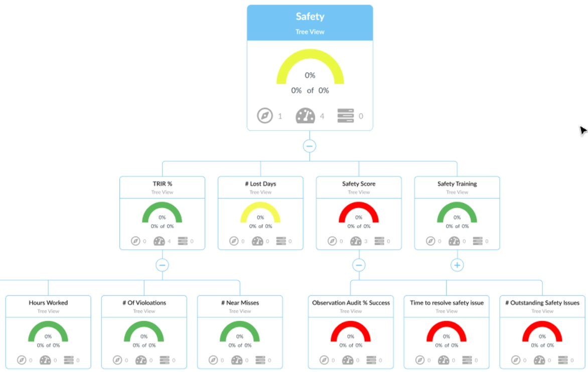The height and width of the screenshot is (372, 588).
Task: Click the yellow Safety progress gauge
Action: [310, 65]
